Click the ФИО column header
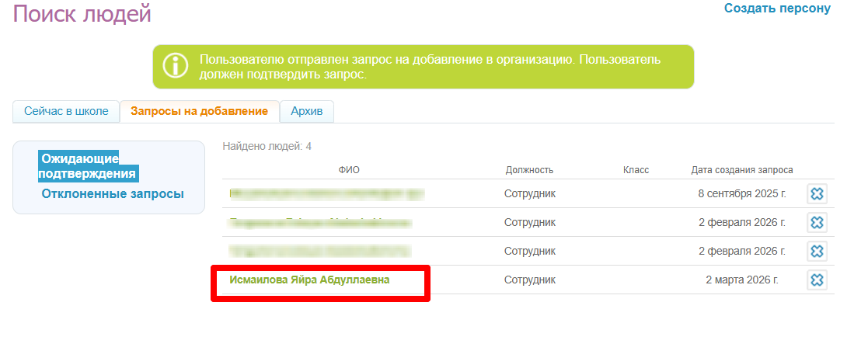 click(349, 170)
